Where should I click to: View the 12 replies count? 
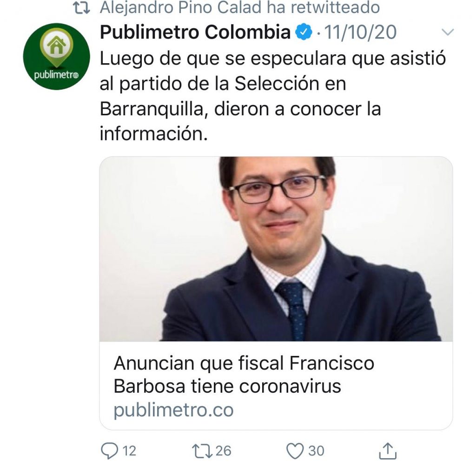(x=129, y=451)
